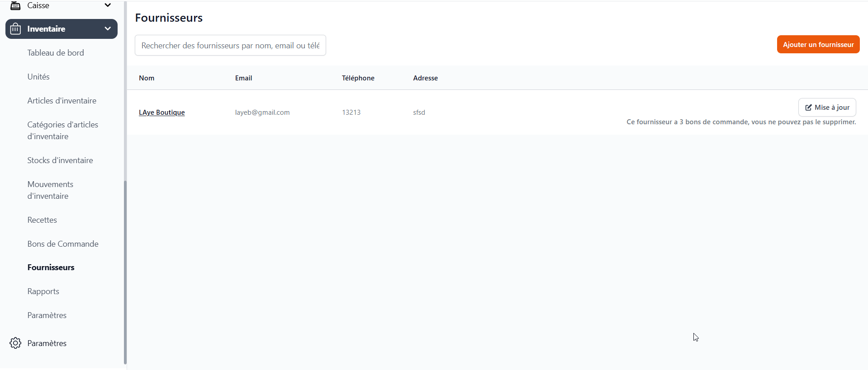Expand the Caisse section chevron
This screenshot has height=370, width=868.
click(x=108, y=5)
